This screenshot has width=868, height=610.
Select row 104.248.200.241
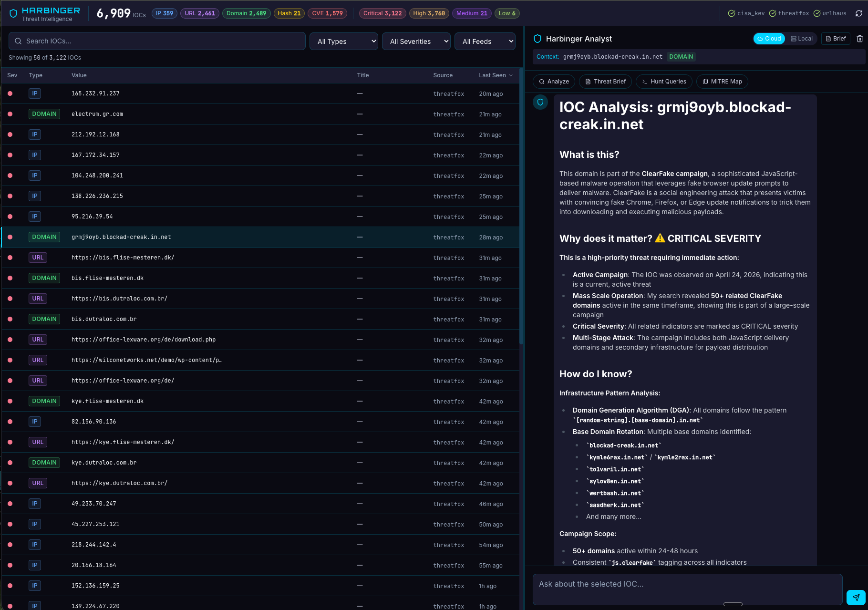click(260, 176)
